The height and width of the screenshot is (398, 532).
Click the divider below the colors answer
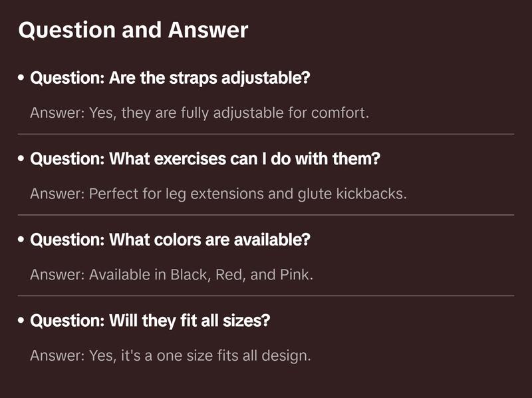tap(266, 296)
